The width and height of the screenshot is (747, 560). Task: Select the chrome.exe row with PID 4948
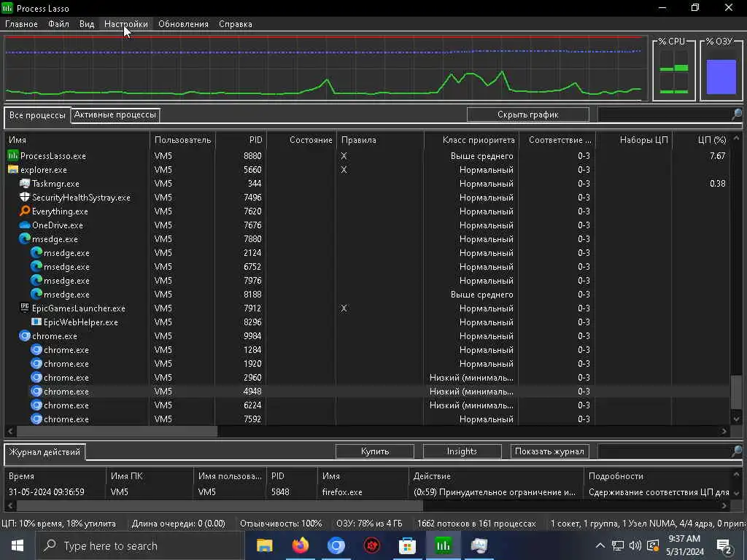(x=368, y=392)
